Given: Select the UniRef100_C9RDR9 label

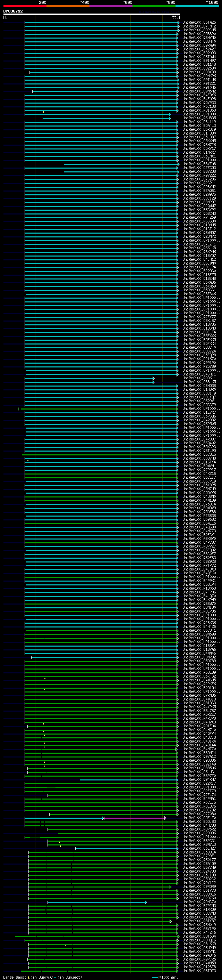Looking at the screenshot, I should click(x=199, y=887).
